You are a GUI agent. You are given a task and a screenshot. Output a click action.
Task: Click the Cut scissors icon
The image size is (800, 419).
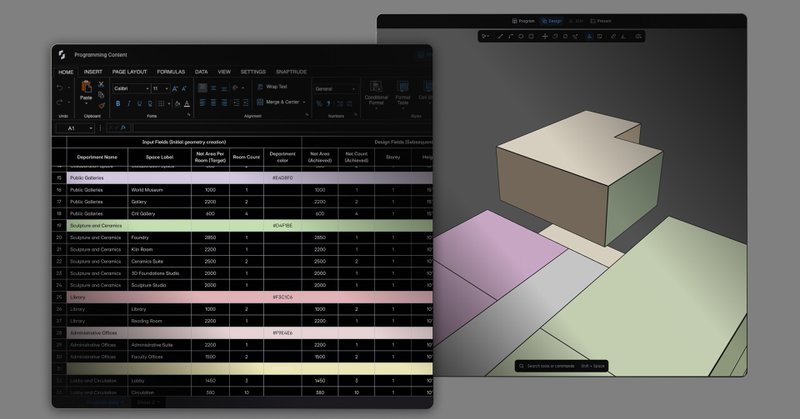click(x=101, y=84)
